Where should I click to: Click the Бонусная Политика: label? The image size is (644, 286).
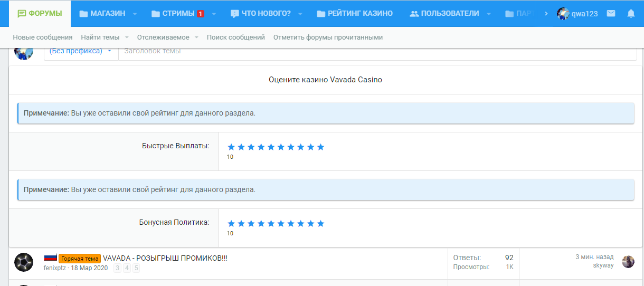click(174, 222)
